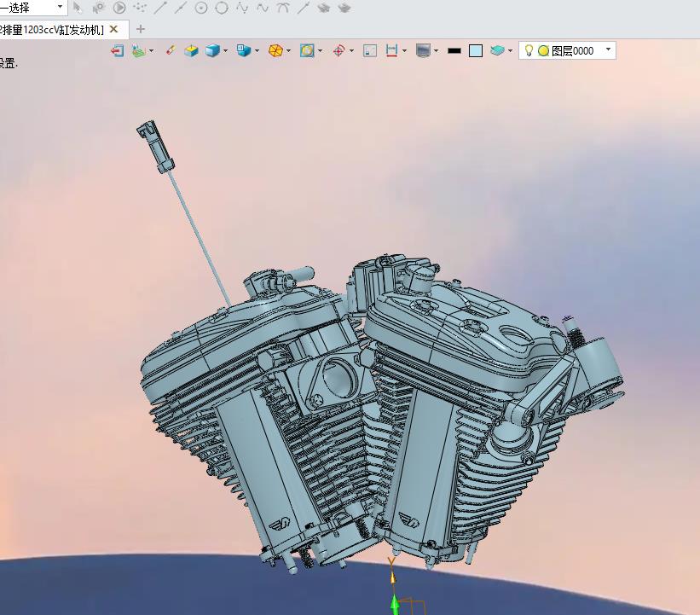700x615 pixels.
Task: Click the light blue face color swatch
Action: click(476, 51)
